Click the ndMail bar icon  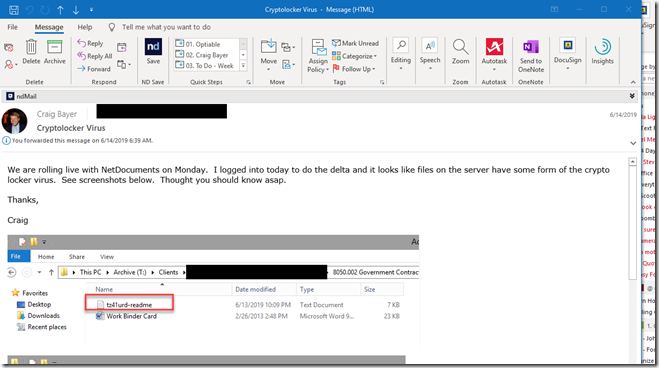pyautogui.click(x=11, y=96)
